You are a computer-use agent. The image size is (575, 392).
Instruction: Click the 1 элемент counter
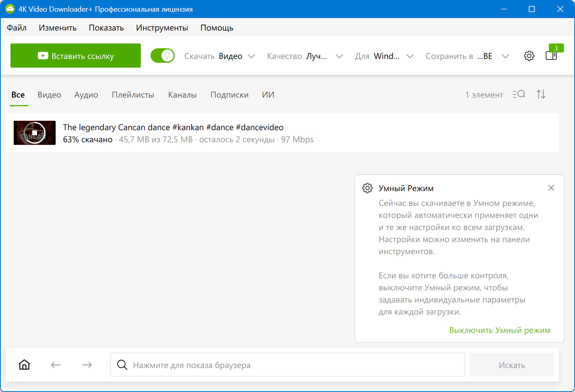[x=484, y=95]
